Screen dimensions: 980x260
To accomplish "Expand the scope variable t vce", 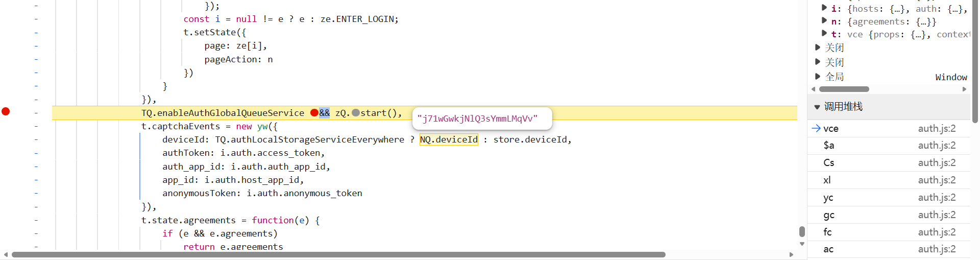I will (x=824, y=33).
